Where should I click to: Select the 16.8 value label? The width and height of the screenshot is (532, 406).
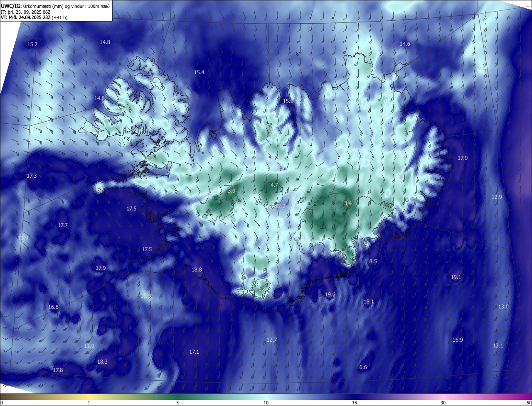tap(53, 307)
